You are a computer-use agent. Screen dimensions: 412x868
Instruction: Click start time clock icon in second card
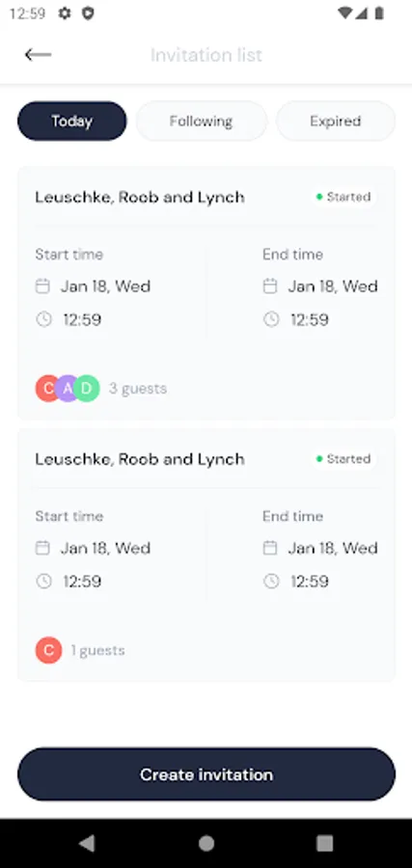tap(43, 582)
